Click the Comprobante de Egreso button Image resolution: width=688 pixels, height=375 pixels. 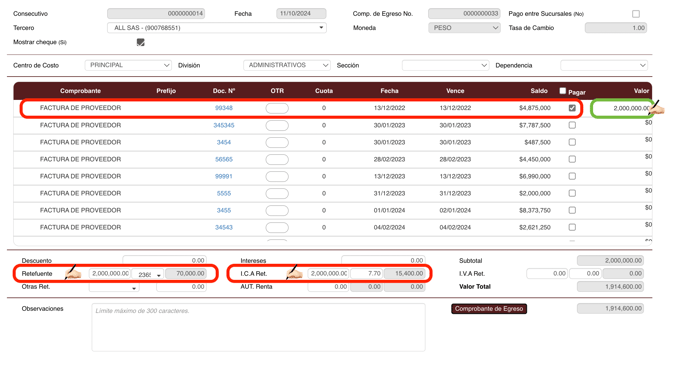(x=489, y=309)
